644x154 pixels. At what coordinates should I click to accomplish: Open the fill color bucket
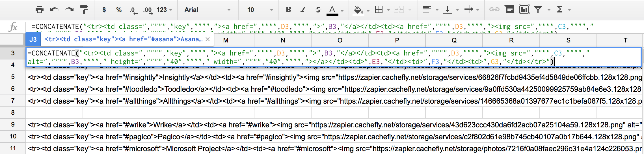tap(358, 10)
